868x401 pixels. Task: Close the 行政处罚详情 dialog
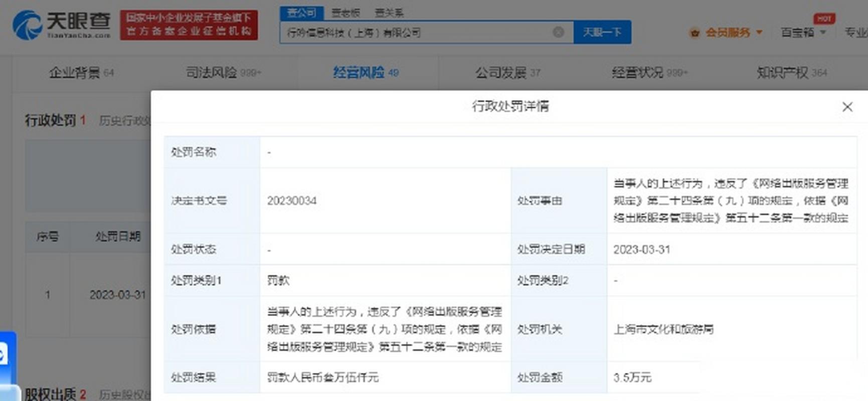tap(847, 107)
